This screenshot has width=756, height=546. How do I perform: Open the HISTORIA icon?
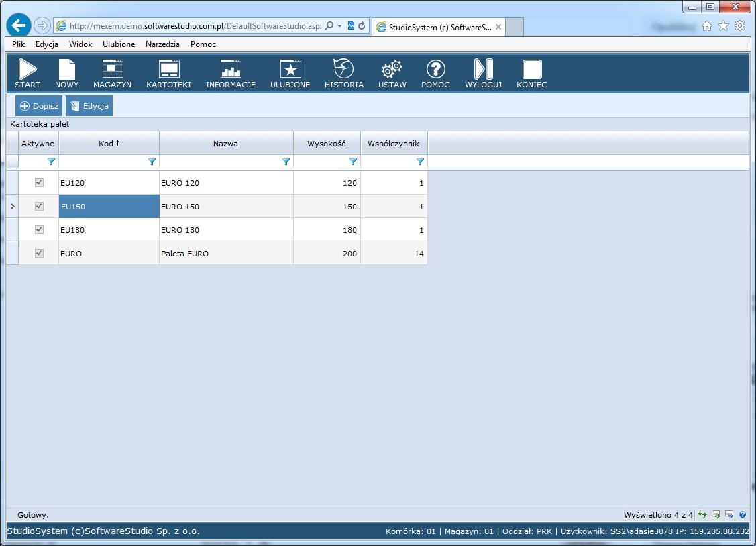(x=343, y=73)
